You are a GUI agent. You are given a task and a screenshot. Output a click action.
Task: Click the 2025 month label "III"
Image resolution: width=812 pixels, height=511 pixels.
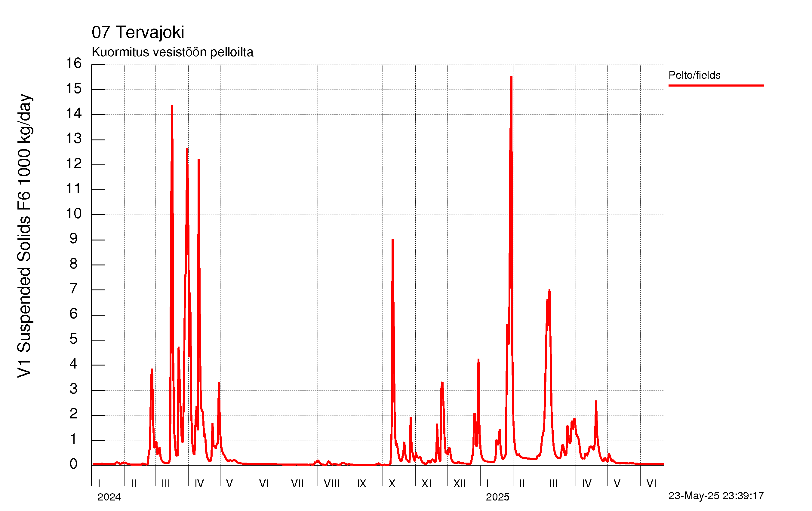pyautogui.click(x=553, y=484)
